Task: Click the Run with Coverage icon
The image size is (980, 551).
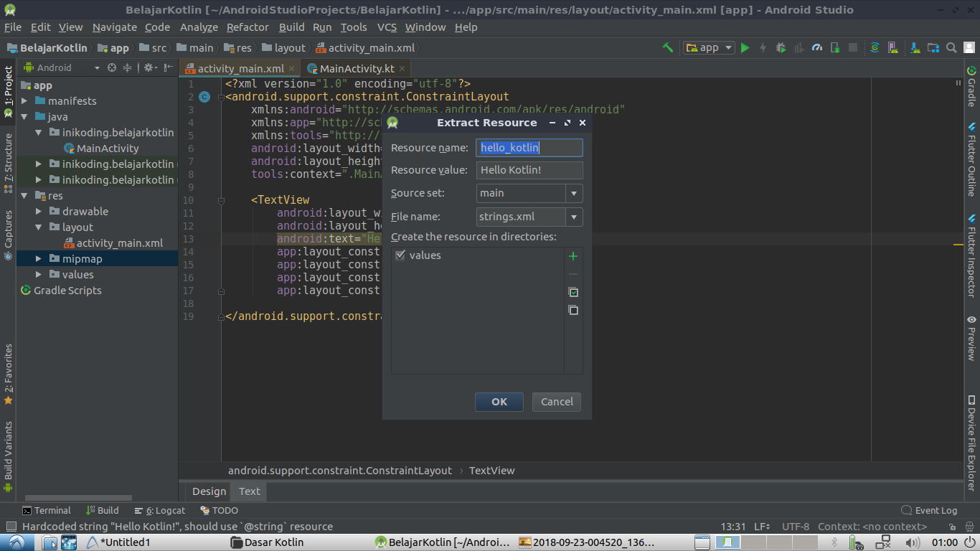Action: click(798, 47)
